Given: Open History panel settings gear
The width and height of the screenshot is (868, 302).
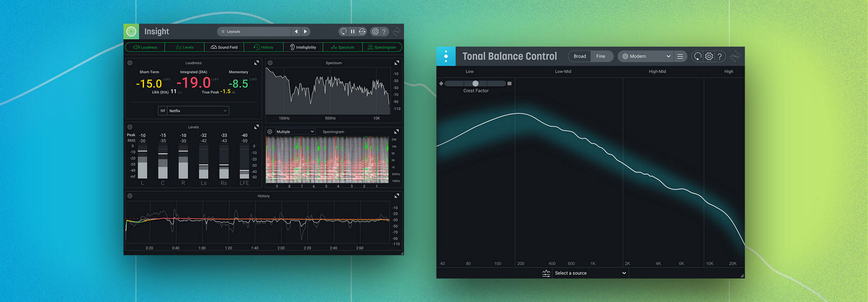Looking at the screenshot, I should pos(130,196).
